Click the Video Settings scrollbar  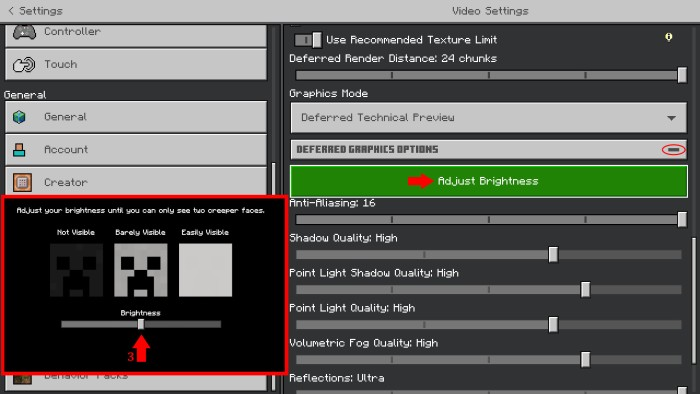coord(693,301)
